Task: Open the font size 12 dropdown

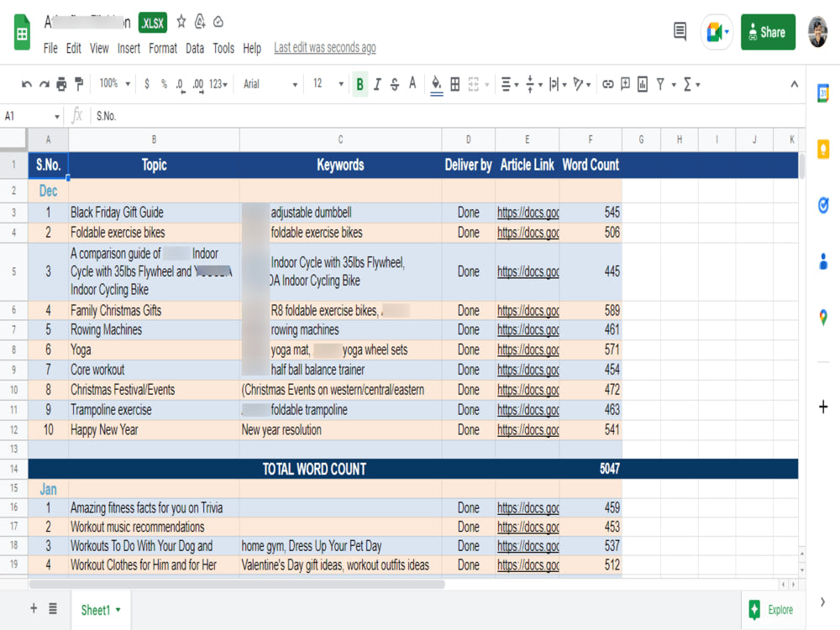Action: tap(328, 83)
